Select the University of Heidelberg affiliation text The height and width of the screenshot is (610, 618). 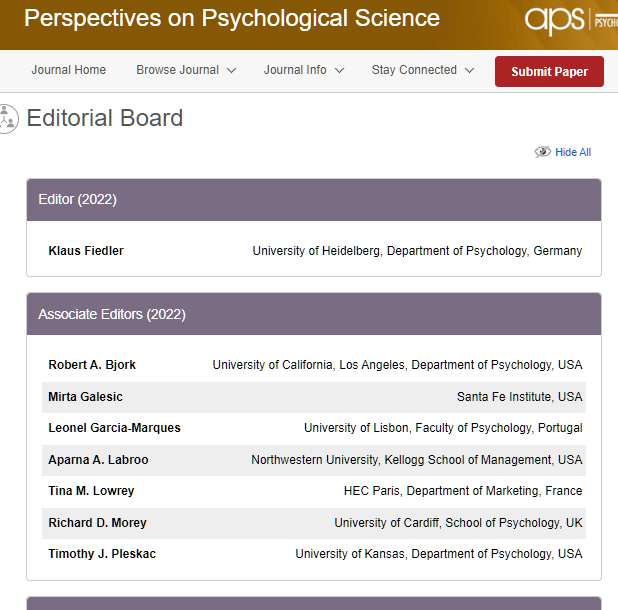coord(417,251)
